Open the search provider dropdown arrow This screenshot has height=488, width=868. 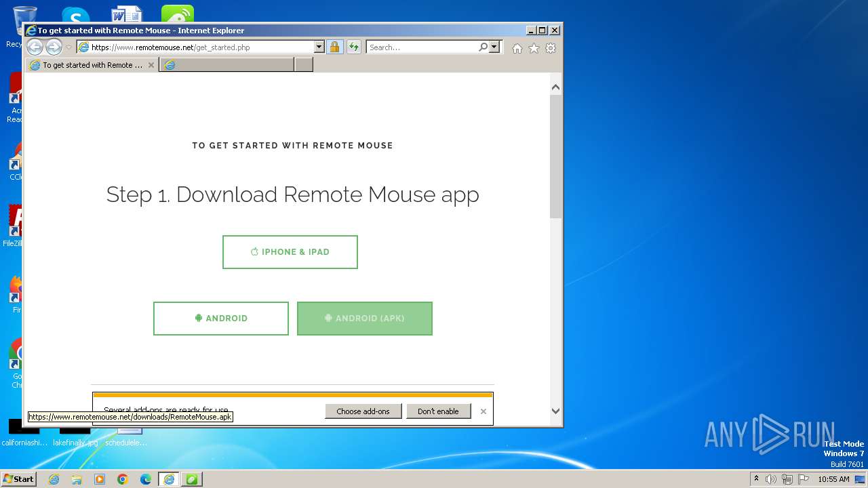pyautogui.click(x=494, y=47)
